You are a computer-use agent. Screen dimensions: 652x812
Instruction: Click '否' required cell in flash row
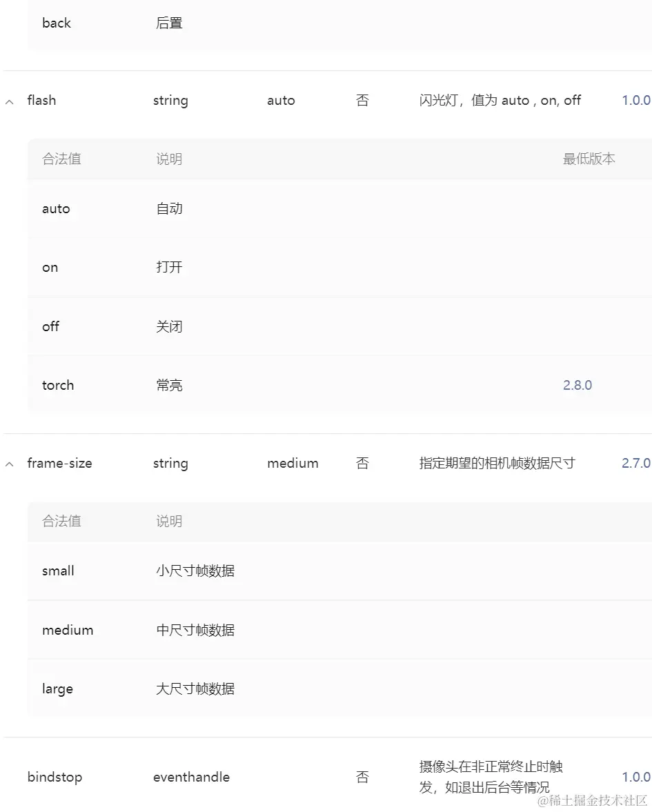tap(362, 101)
